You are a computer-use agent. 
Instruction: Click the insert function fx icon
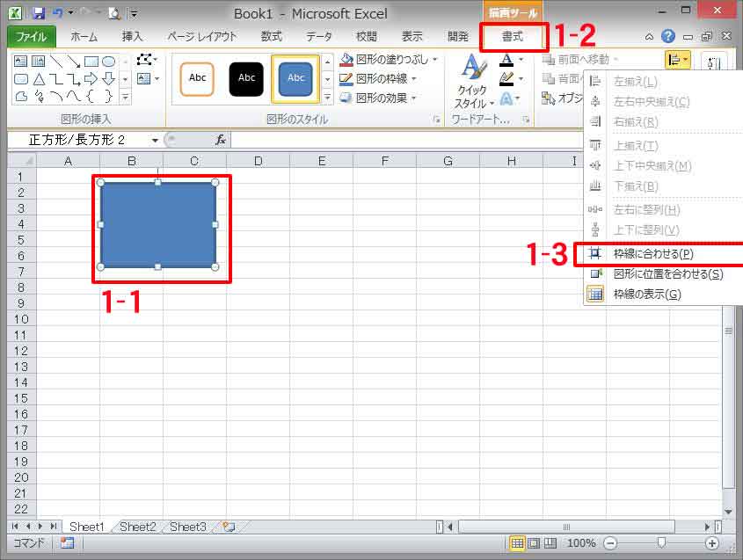click(x=221, y=140)
